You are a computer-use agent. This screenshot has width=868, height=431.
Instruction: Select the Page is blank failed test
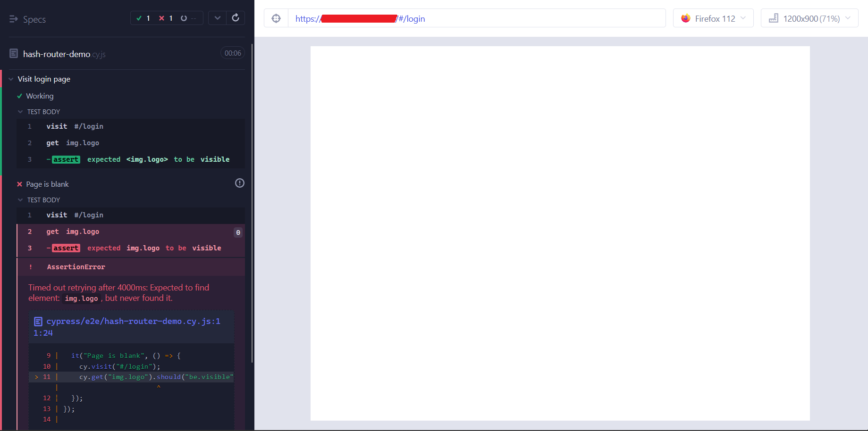point(48,184)
